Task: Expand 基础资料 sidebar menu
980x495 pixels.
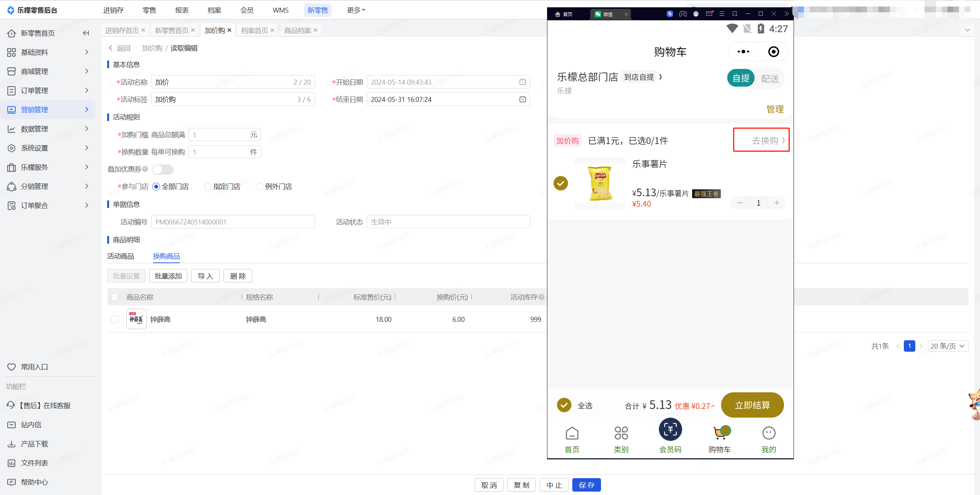Action: [48, 52]
